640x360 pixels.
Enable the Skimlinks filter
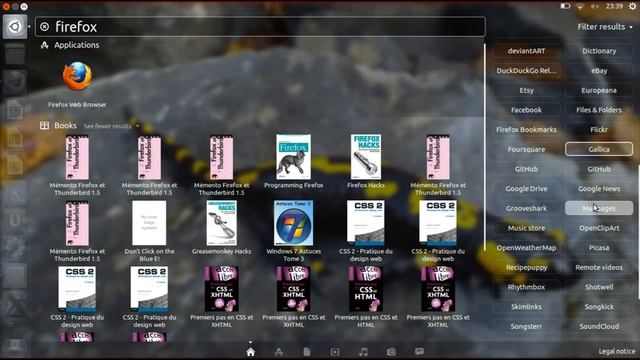pos(526,307)
